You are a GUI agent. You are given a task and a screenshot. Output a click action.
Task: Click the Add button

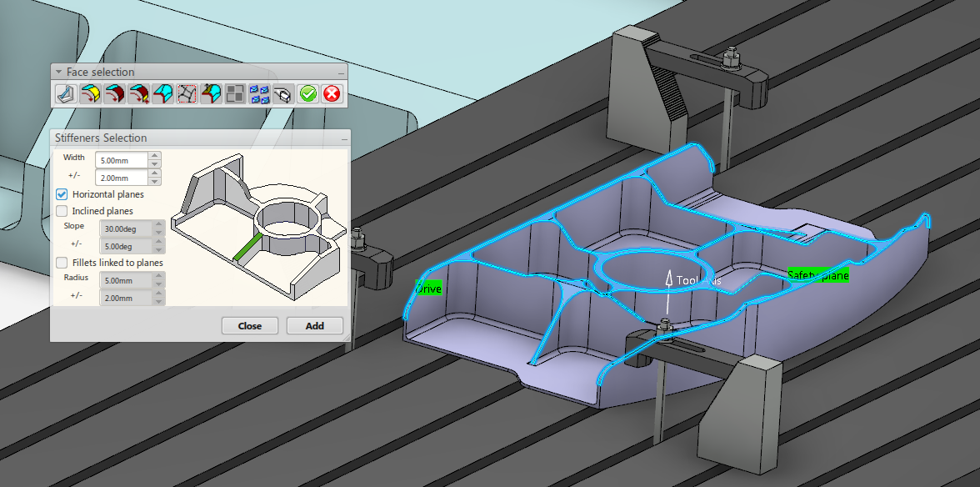point(315,326)
